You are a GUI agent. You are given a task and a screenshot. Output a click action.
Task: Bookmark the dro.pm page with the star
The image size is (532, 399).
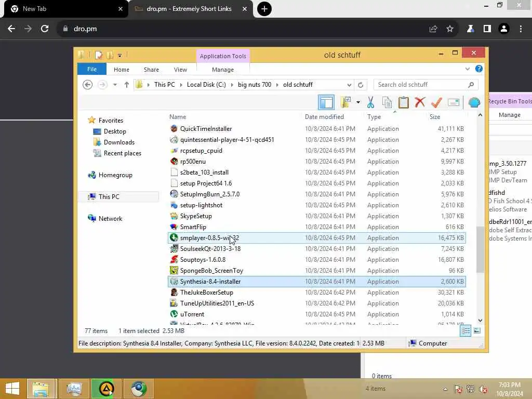coord(449,29)
